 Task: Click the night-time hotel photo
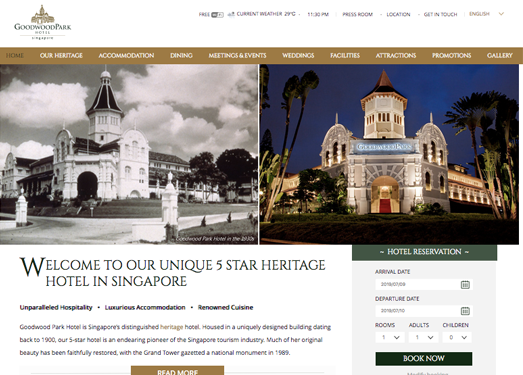(389, 154)
